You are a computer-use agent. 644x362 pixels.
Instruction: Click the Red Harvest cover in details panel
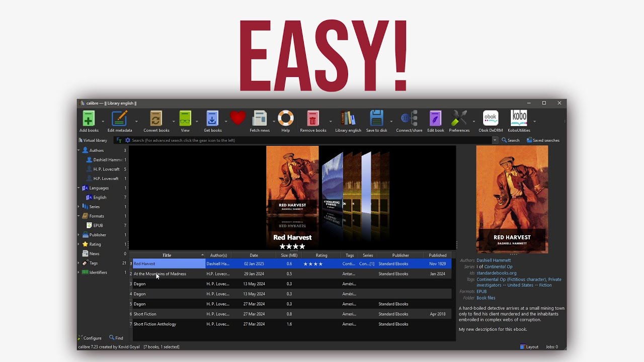[512, 200]
